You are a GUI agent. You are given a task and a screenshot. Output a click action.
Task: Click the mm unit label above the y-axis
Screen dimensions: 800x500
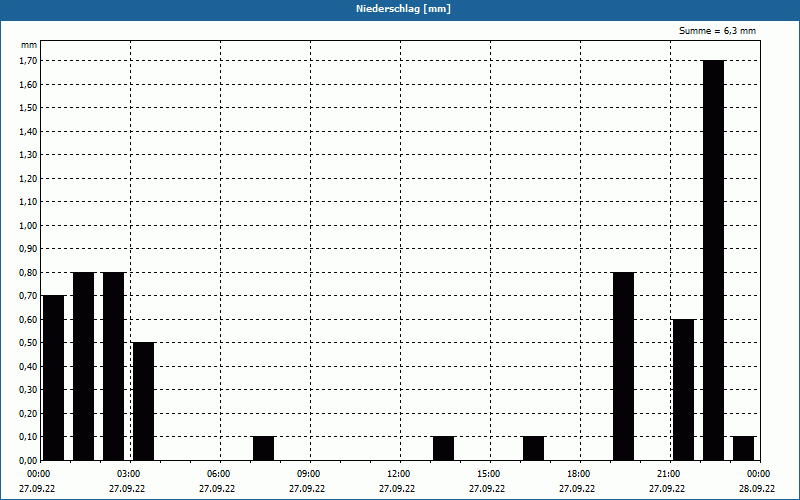pos(29,45)
